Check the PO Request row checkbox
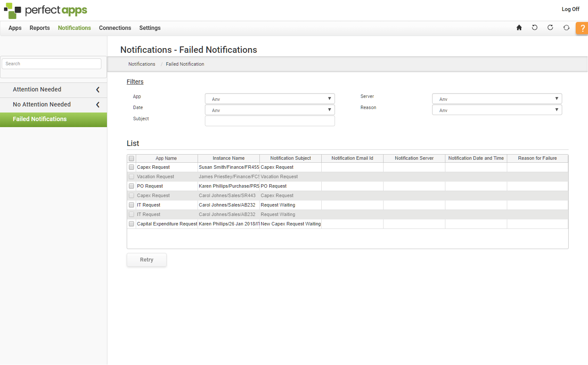Image resolution: width=588 pixels, height=365 pixels. 131,186
